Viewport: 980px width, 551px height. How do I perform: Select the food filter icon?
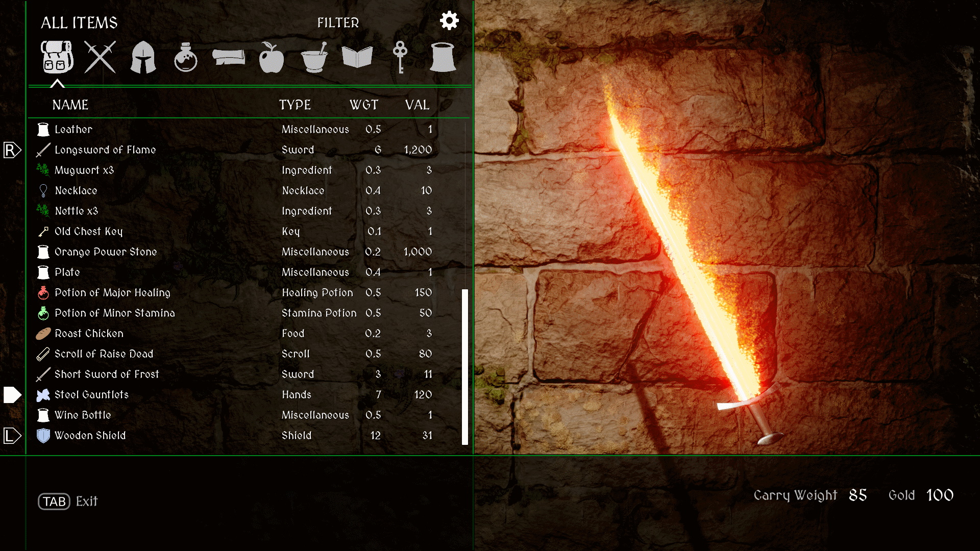coord(269,57)
